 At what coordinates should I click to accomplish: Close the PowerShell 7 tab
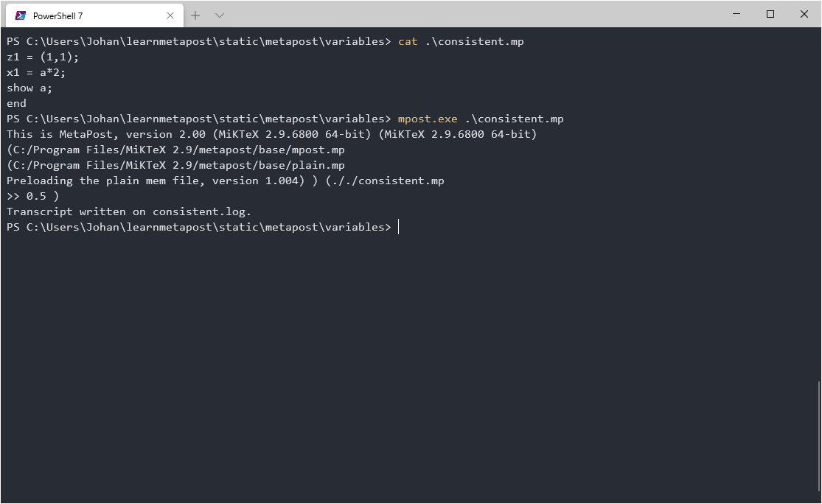click(x=170, y=15)
